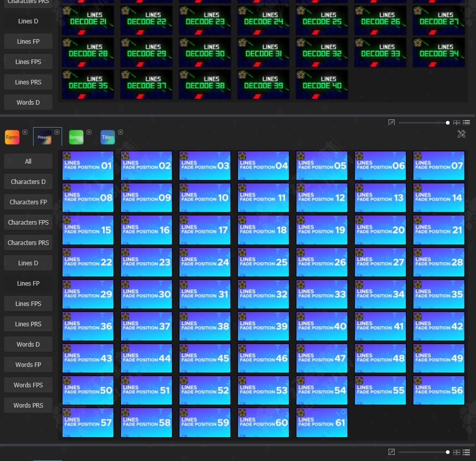Select grid view icon above Fade Position presets
Screen dimensions: 476x461
(457, 122)
